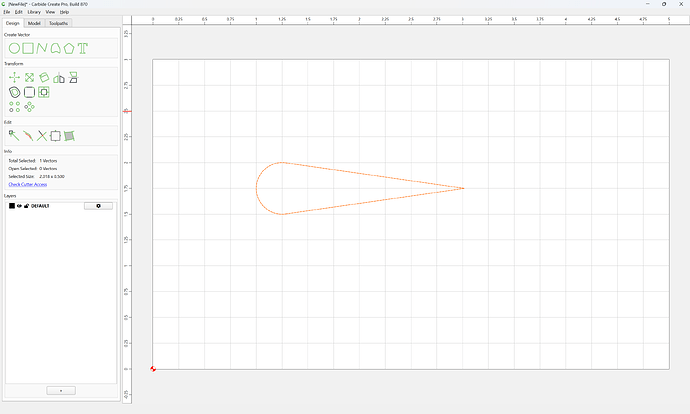The image size is (690, 414).
Task: Select the Text tool
Action: (x=83, y=48)
